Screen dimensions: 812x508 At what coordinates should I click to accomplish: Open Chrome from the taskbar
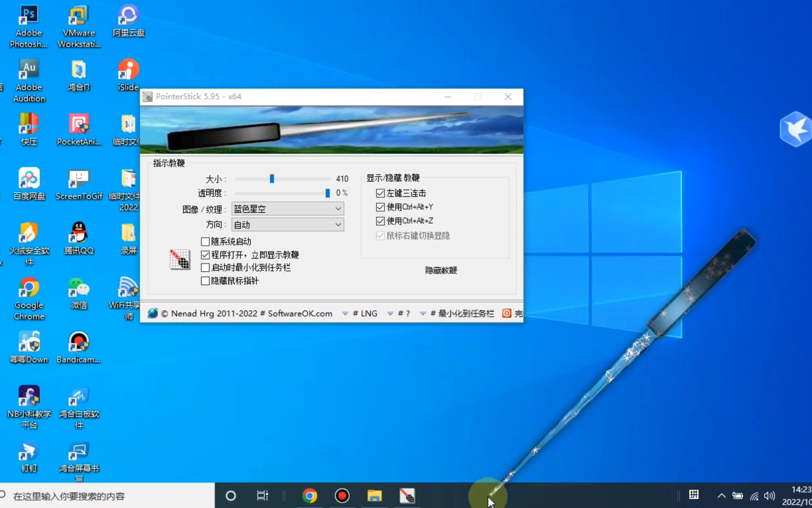click(x=309, y=496)
